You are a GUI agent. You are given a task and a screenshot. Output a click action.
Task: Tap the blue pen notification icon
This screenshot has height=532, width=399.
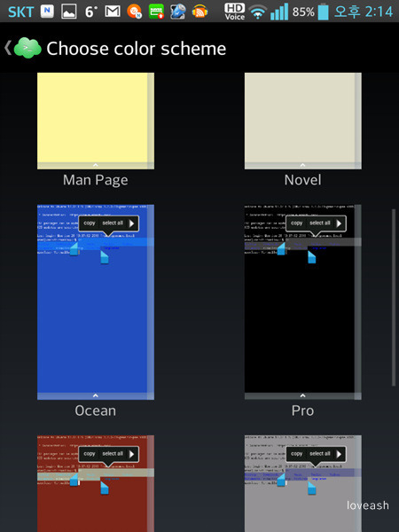coord(178,12)
